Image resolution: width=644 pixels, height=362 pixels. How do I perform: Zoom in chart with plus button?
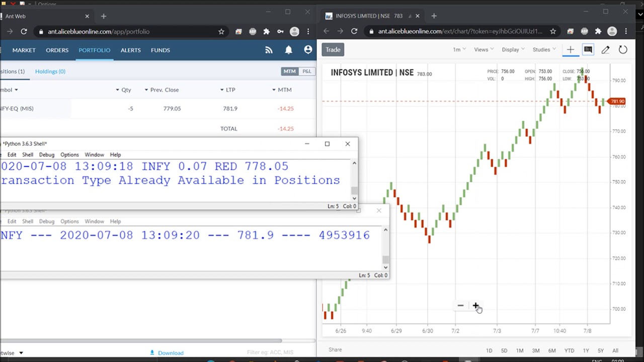click(x=475, y=305)
